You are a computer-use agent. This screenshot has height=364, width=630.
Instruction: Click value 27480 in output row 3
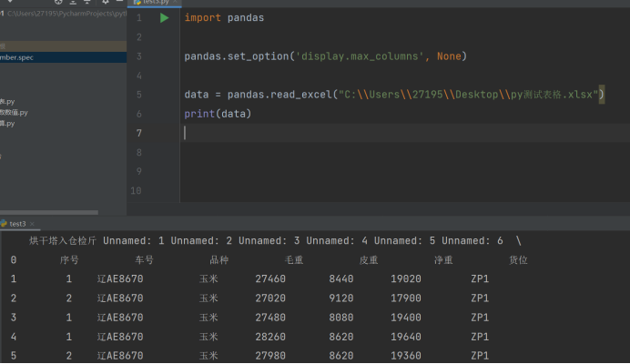click(x=270, y=318)
